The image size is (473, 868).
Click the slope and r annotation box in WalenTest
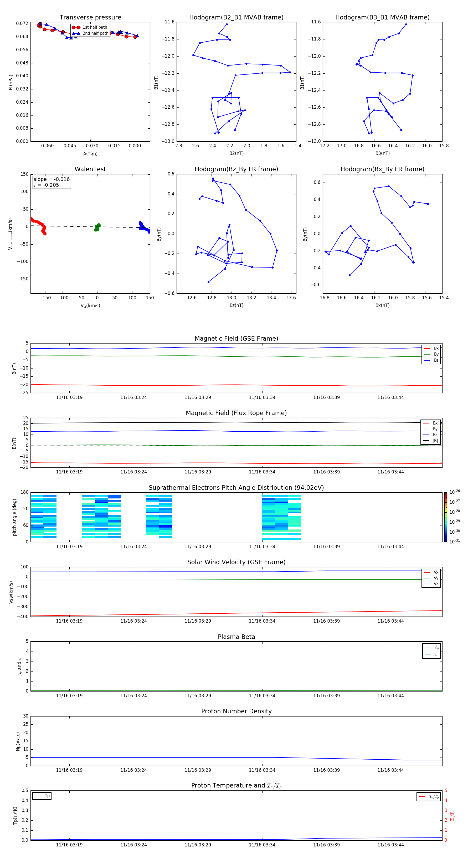[x=52, y=182]
